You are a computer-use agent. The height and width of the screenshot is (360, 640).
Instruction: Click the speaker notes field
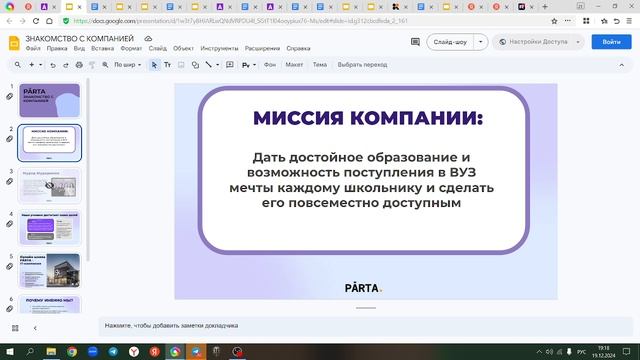click(x=365, y=326)
